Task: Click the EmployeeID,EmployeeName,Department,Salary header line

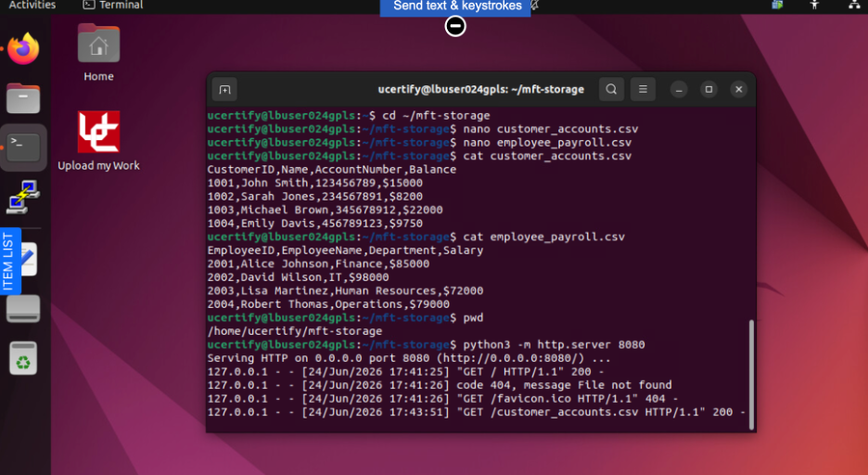Action: (345, 250)
